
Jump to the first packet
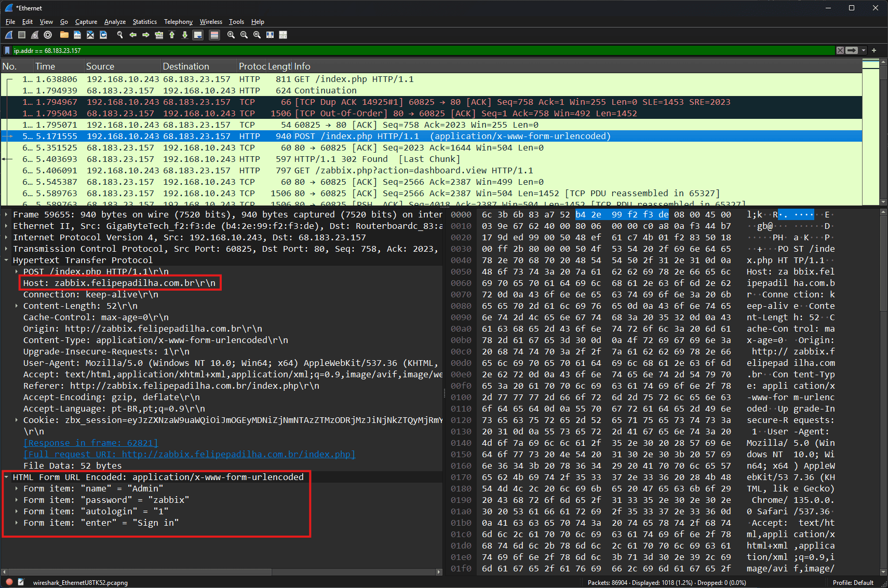pos(172,35)
